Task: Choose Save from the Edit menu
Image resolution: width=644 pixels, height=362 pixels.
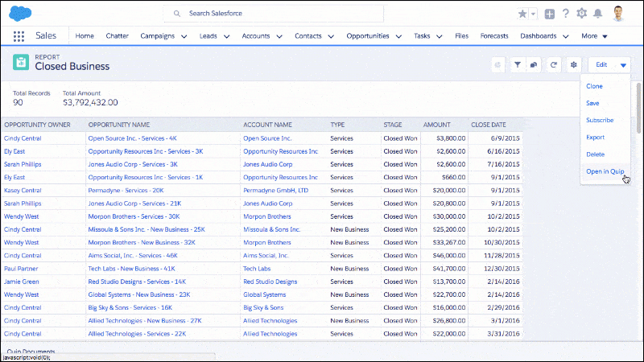Action: (x=592, y=103)
